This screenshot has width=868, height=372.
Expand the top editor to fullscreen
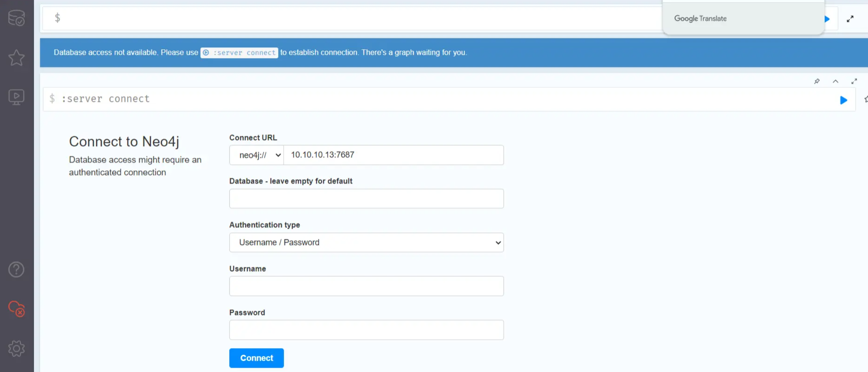click(x=850, y=19)
